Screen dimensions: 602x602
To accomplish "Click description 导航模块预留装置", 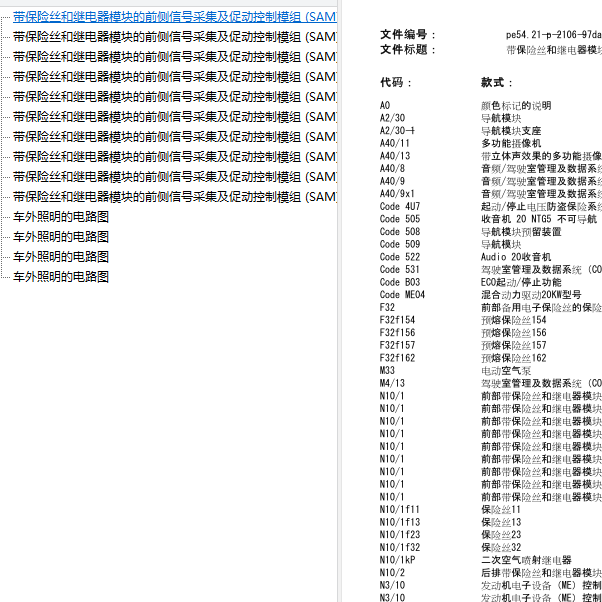I will click(x=521, y=232).
